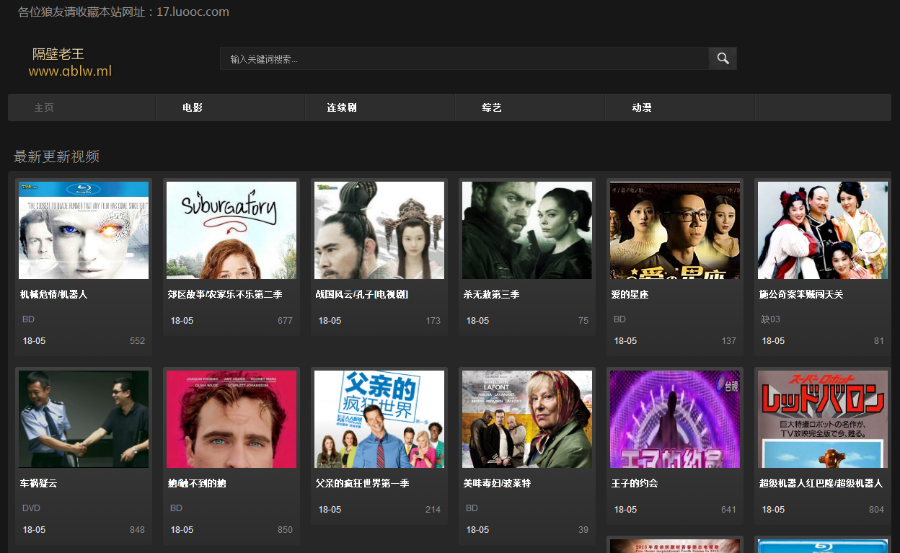Click the title 美味毒妇/波莱特

click(x=497, y=484)
